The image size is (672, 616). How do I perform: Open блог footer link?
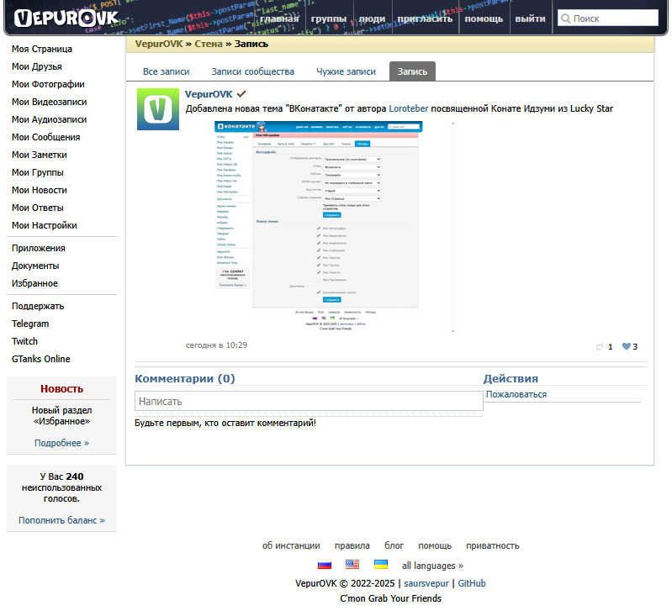[394, 545]
